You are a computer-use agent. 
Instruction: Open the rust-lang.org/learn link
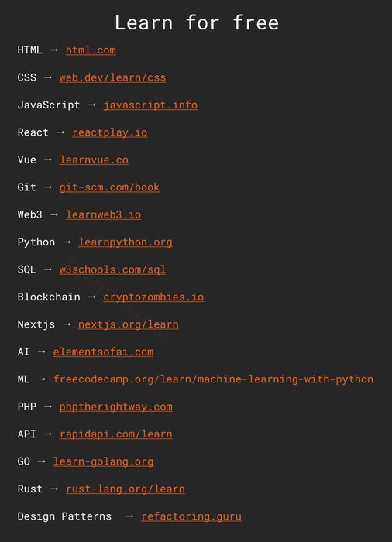click(x=126, y=489)
